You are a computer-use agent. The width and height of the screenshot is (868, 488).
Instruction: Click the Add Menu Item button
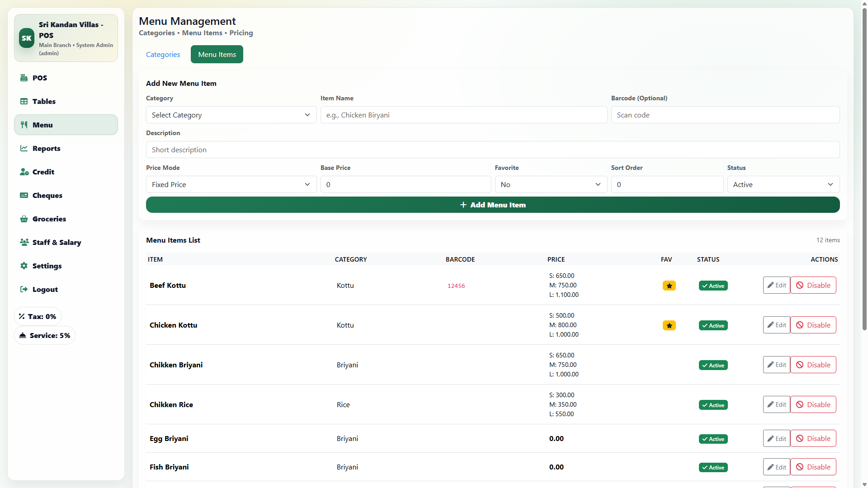pos(493,205)
